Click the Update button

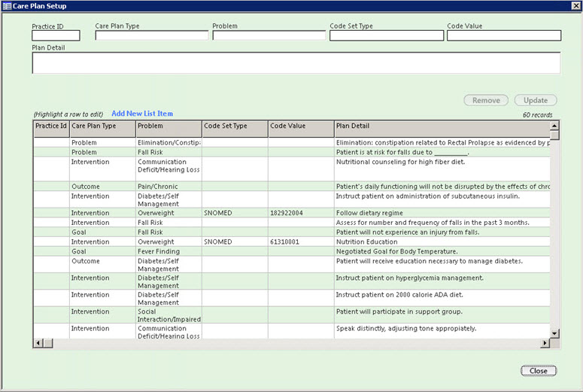pyautogui.click(x=536, y=100)
